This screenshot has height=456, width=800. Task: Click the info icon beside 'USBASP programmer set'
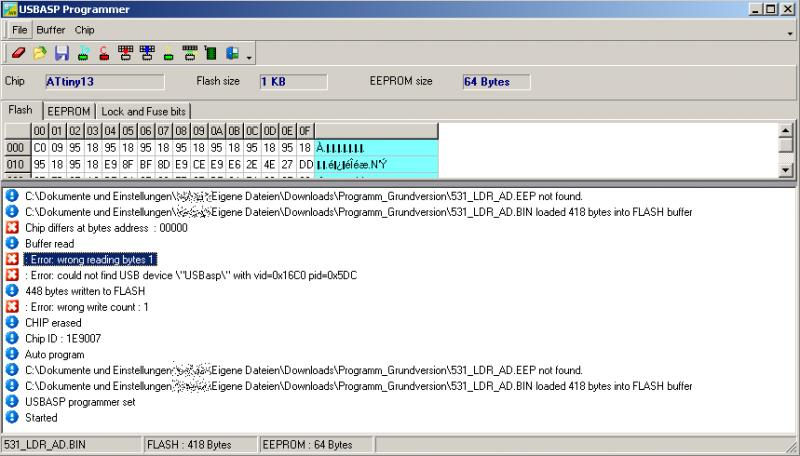(12, 401)
